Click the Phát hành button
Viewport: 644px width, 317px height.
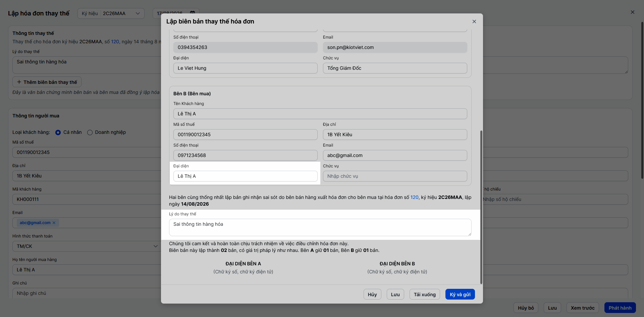click(620, 308)
